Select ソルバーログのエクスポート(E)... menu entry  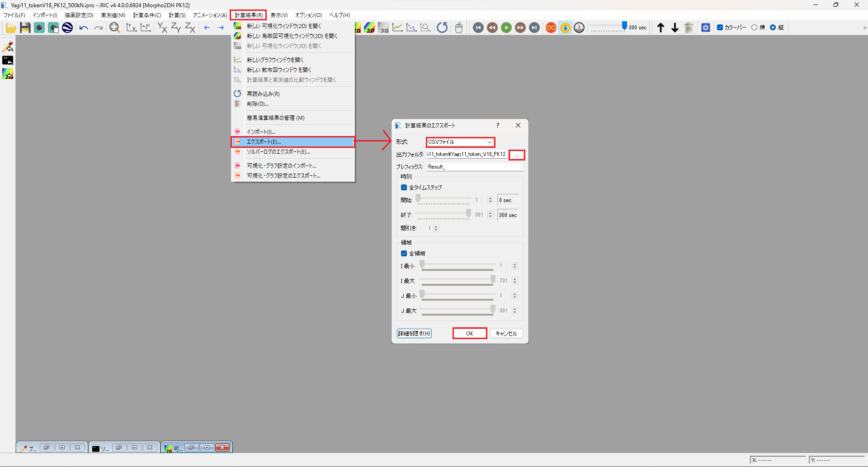pyautogui.click(x=278, y=152)
